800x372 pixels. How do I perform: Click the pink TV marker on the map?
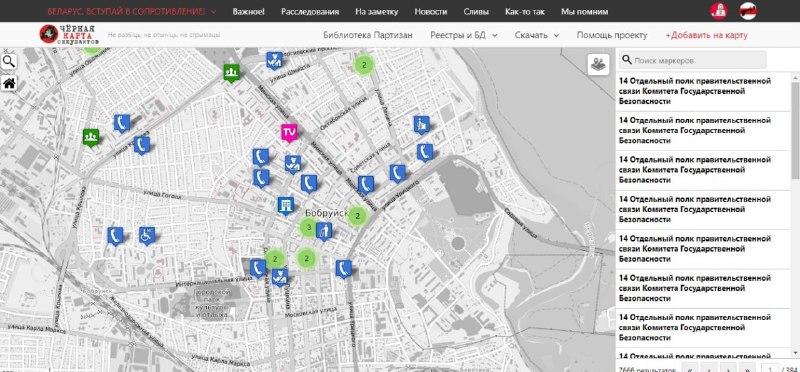pos(289,132)
